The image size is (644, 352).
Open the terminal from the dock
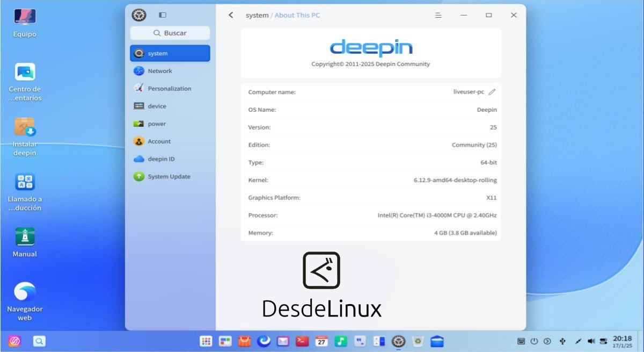click(302, 341)
